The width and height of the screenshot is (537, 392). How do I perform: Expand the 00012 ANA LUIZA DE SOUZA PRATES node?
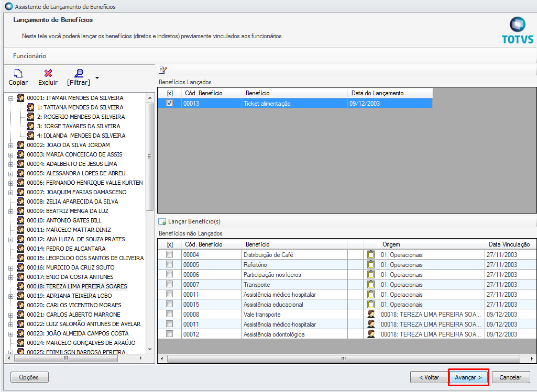click(x=11, y=240)
